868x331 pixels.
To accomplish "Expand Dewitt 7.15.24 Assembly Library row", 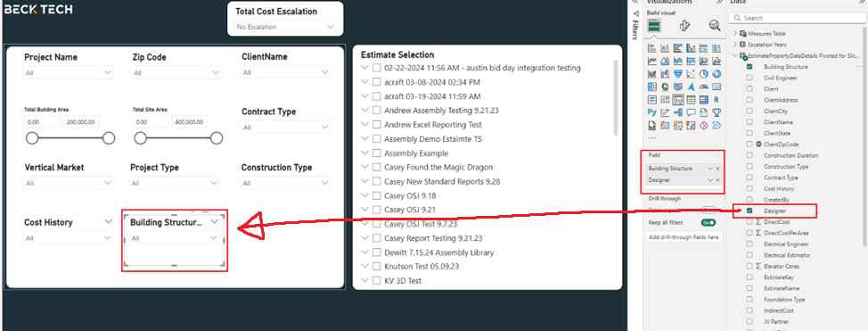I will tap(364, 252).
